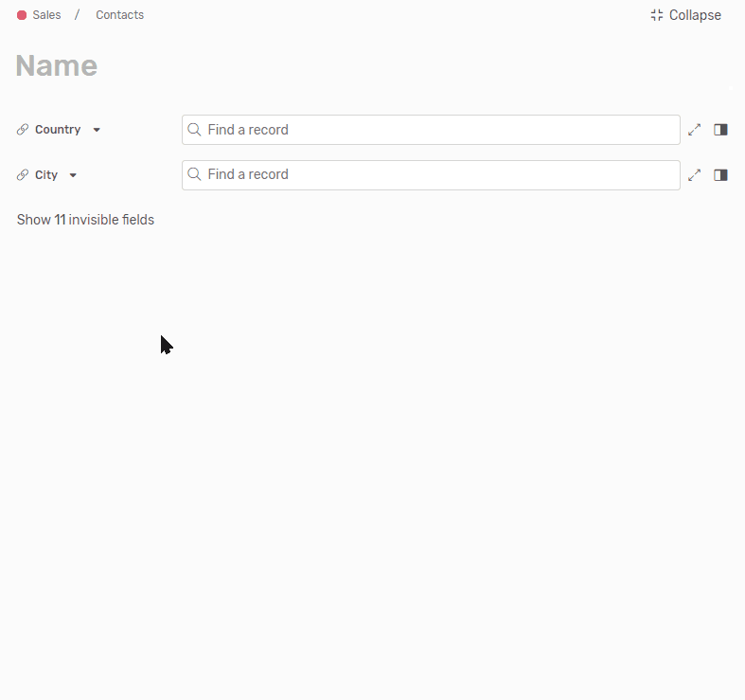
Task: Focus the City 'Find a record' input
Action: pyautogui.click(x=435, y=174)
